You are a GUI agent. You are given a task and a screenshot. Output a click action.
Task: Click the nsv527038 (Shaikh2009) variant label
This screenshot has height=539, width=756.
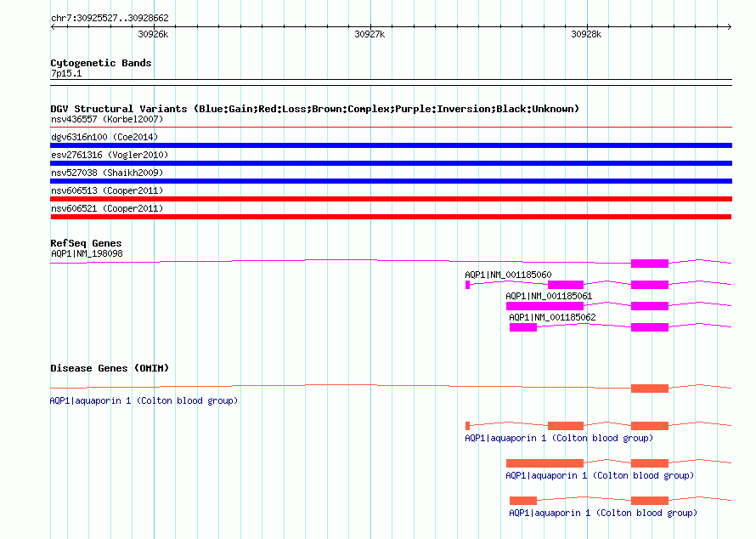(107, 173)
